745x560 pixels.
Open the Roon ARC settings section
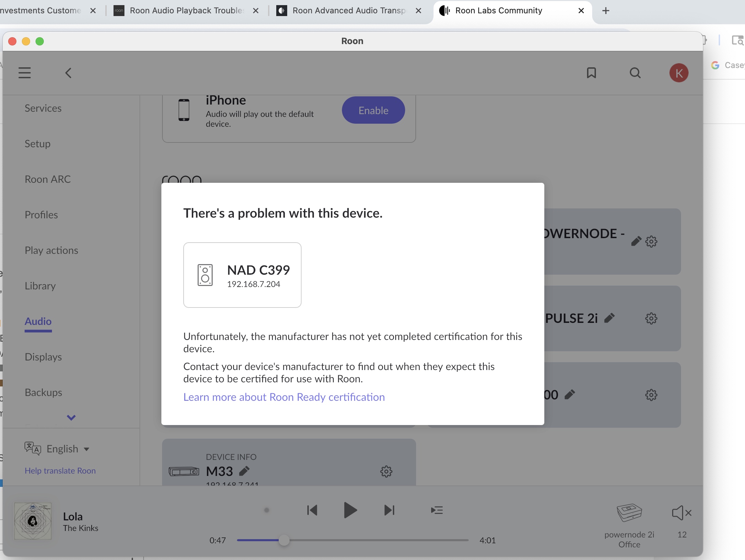click(x=48, y=179)
